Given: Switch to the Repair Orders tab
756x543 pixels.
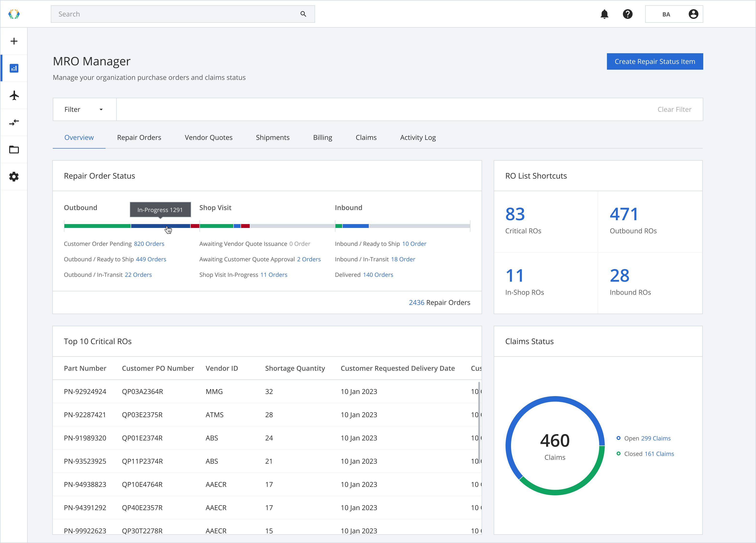Looking at the screenshot, I should pyautogui.click(x=139, y=137).
